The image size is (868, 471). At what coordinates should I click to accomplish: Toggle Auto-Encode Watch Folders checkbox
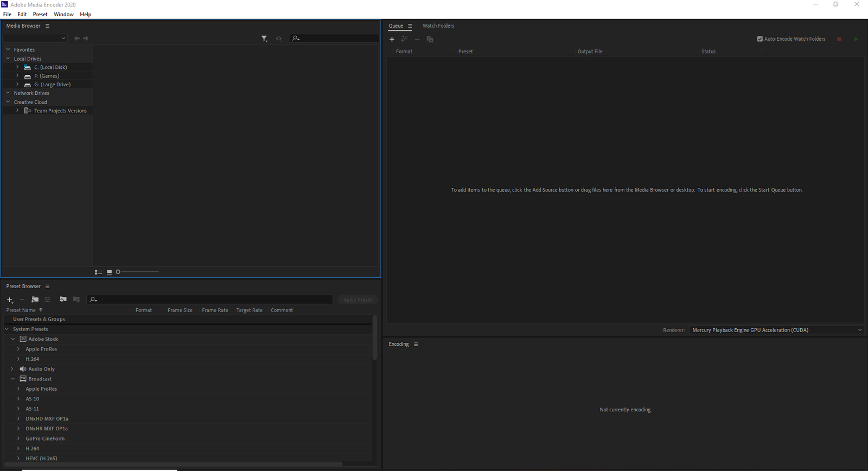pos(760,39)
